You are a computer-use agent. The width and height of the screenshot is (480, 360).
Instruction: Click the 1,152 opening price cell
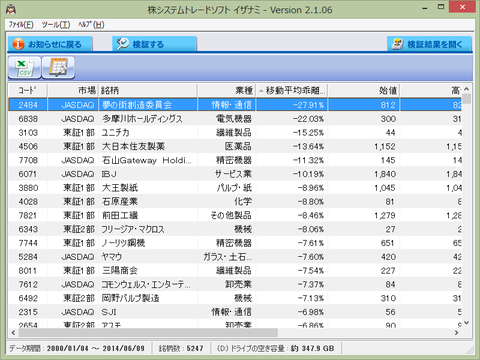(385, 146)
